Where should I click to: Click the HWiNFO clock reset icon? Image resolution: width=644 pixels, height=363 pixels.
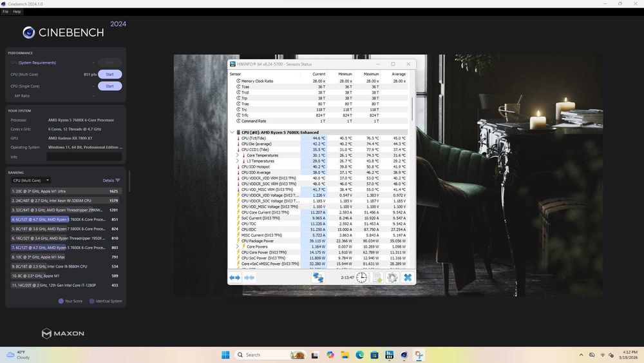coord(361,277)
